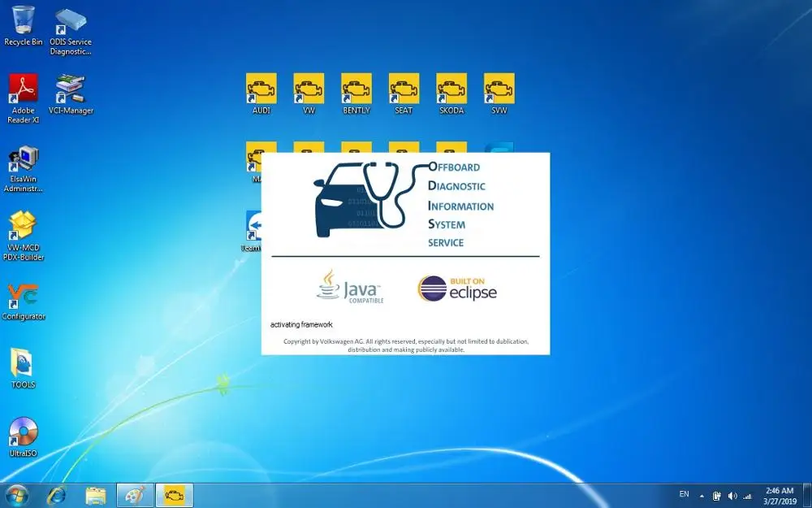The height and width of the screenshot is (508, 812).
Task: Show hidden tray icons arrow
Action: (702, 496)
